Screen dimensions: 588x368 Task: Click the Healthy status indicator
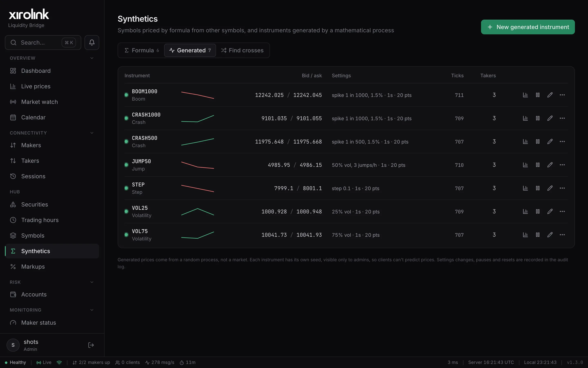[x=15, y=362]
